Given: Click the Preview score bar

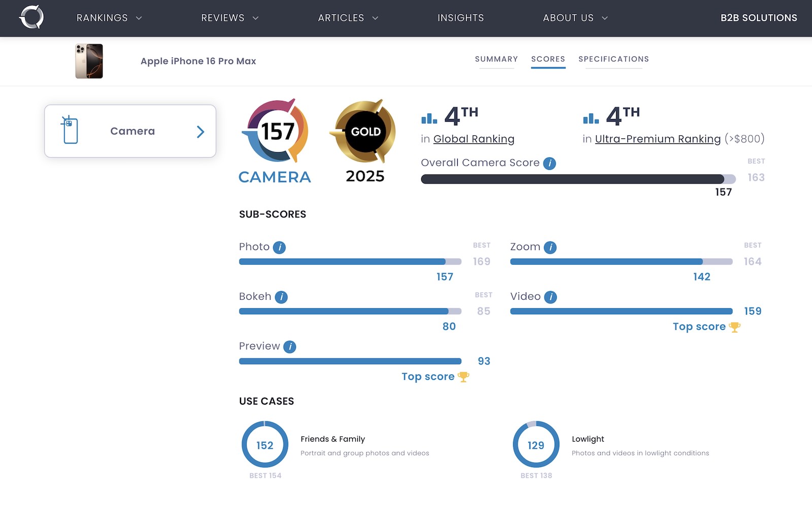Looking at the screenshot, I should (350, 361).
